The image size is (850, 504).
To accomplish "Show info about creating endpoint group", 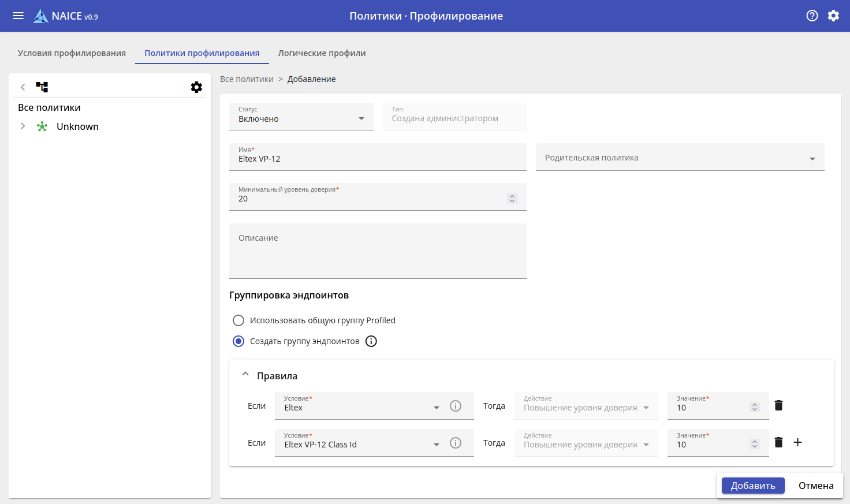I will (x=371, y=341).
